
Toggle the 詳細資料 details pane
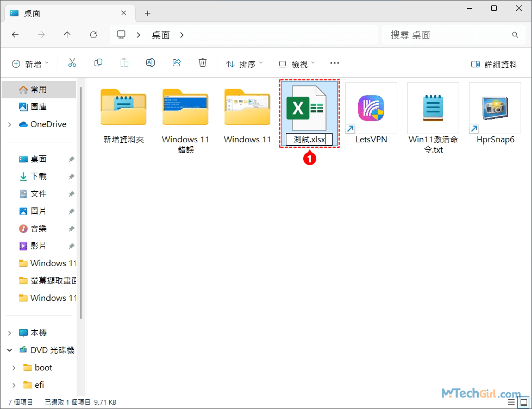[494, 64]
